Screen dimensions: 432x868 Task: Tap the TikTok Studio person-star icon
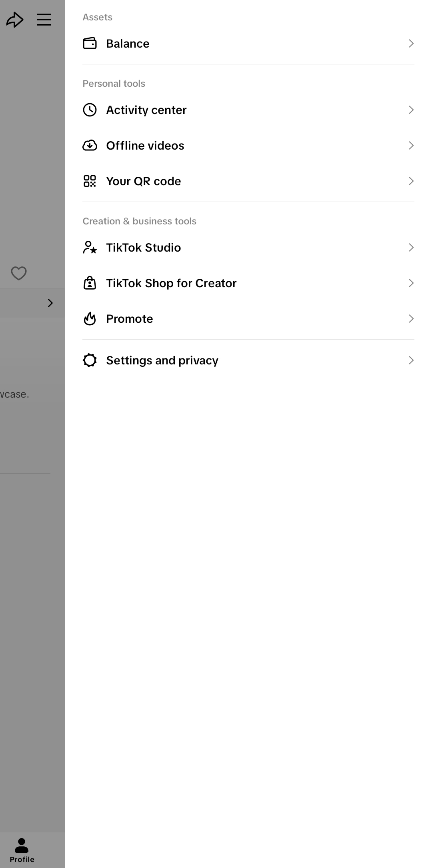[x=90, y=247]
